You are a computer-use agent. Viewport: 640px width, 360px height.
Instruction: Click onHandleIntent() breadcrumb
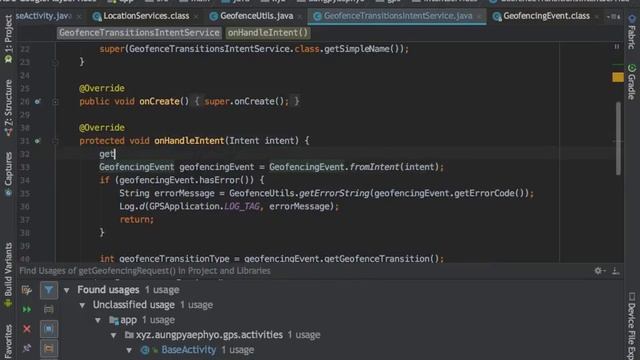pyautogui.click(x=267, y=33)
